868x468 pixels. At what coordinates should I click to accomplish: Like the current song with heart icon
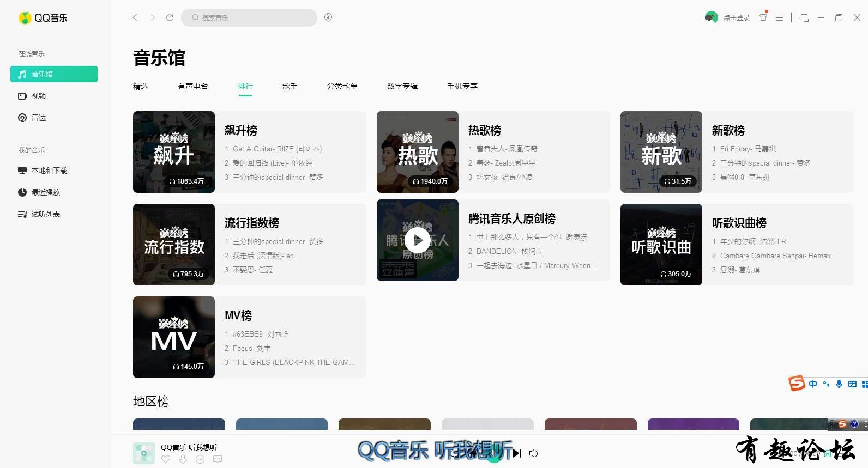click(x=166, y=459)
